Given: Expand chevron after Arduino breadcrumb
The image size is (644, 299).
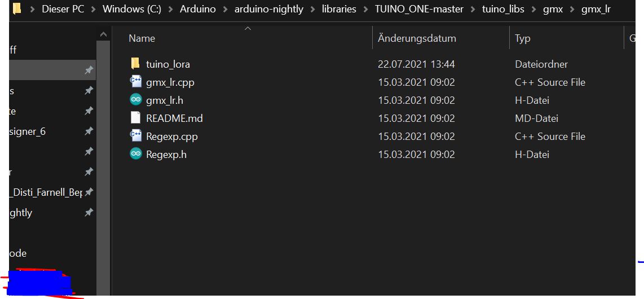Looking at the screenshot, I should [225, 9].
